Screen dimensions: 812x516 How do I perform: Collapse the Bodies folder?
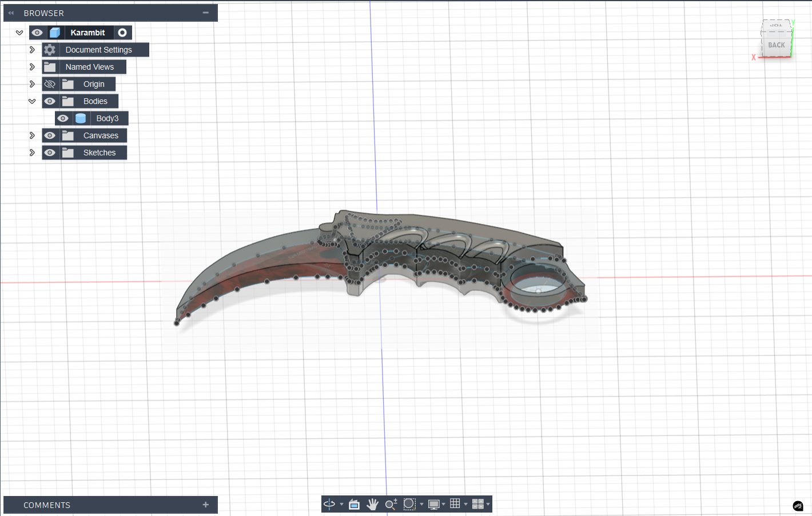point(32,101)
